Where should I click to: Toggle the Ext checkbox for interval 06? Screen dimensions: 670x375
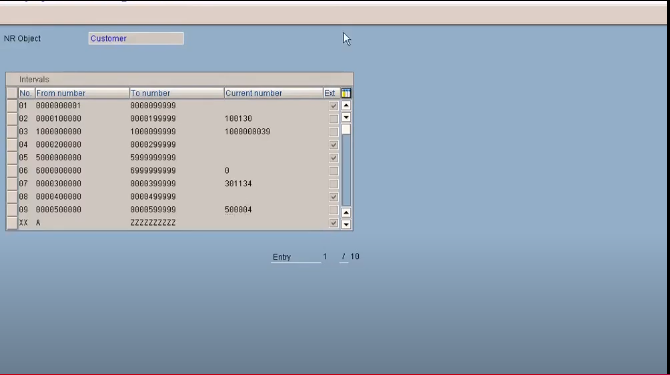[x=333, y=171]
